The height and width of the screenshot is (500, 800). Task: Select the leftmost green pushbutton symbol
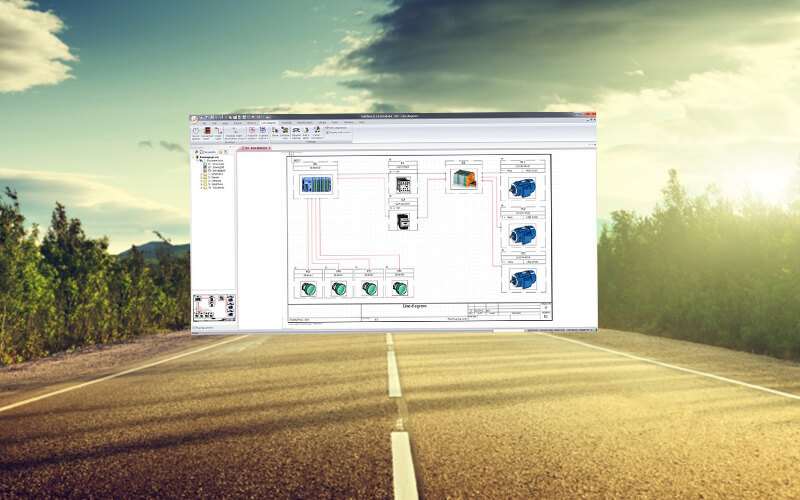click(308, 289)
